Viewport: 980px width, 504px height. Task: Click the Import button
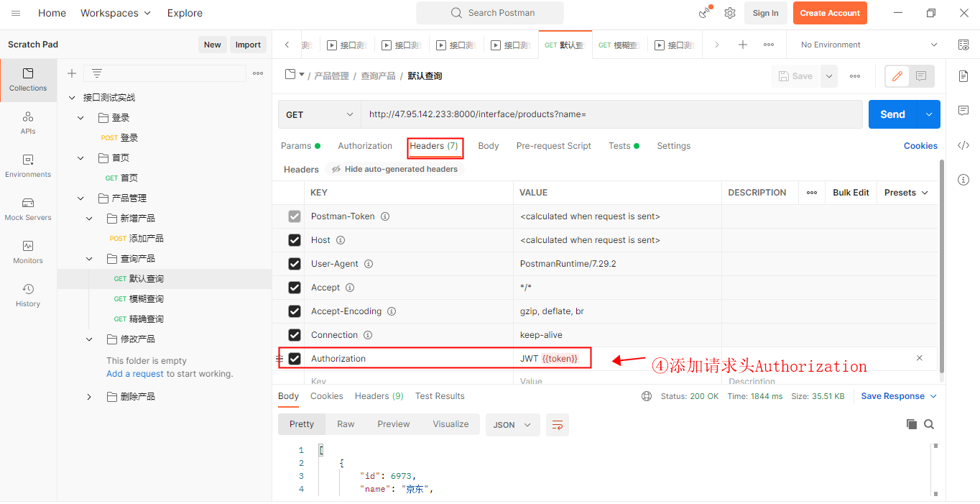tap(248, 45)
